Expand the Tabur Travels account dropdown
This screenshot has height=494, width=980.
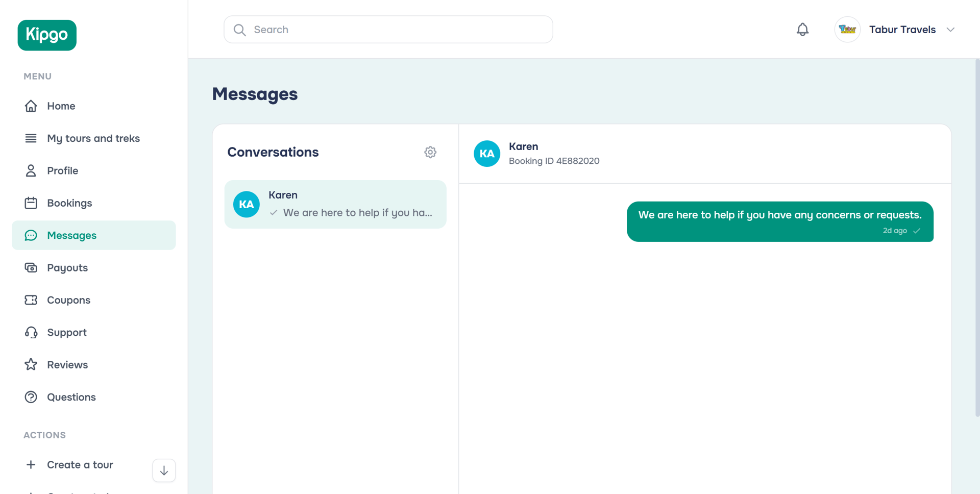950,30
